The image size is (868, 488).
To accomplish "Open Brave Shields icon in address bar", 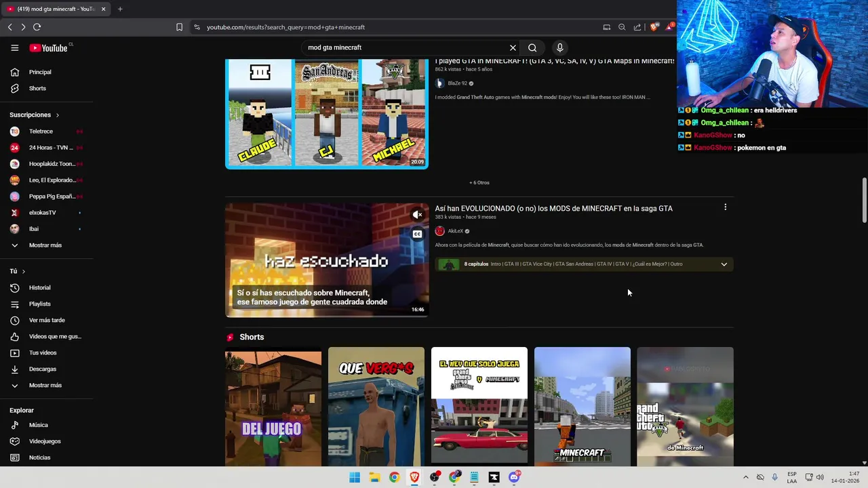I will point(654,27).
